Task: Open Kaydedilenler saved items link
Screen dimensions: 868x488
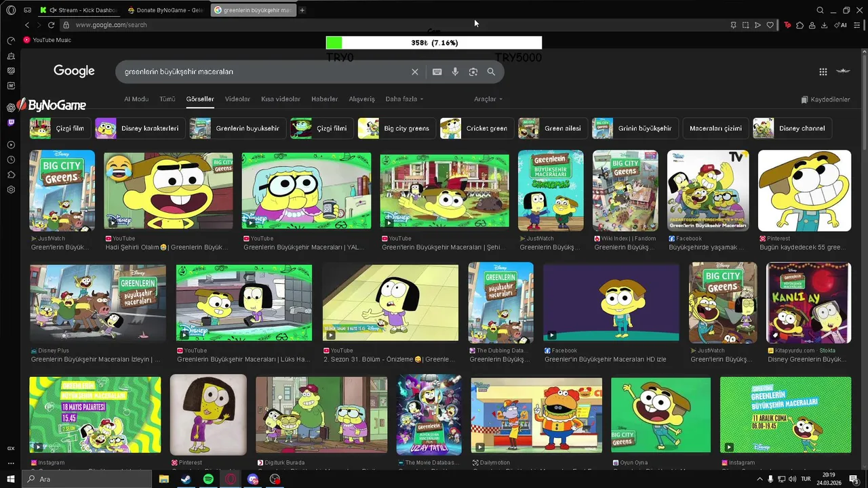Action: click(825, 100)
